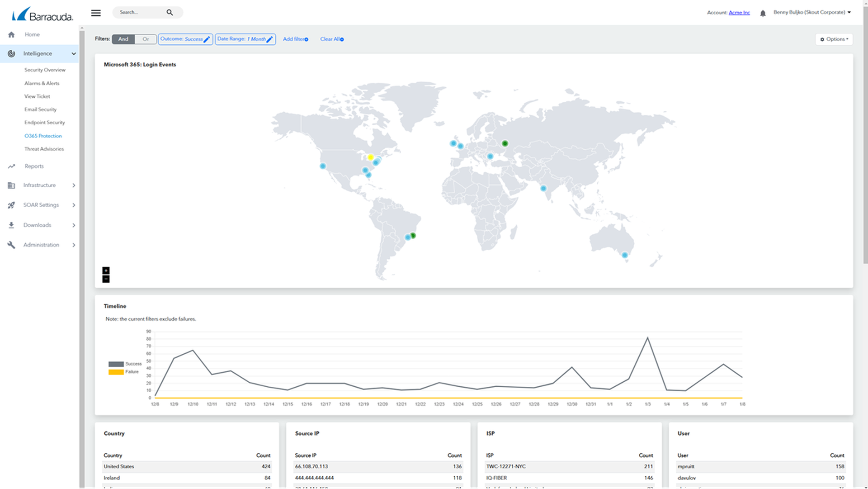The height and width of the screenshot is (489, 868).
Task: Click the Success legend swatch
Action: 116,364
